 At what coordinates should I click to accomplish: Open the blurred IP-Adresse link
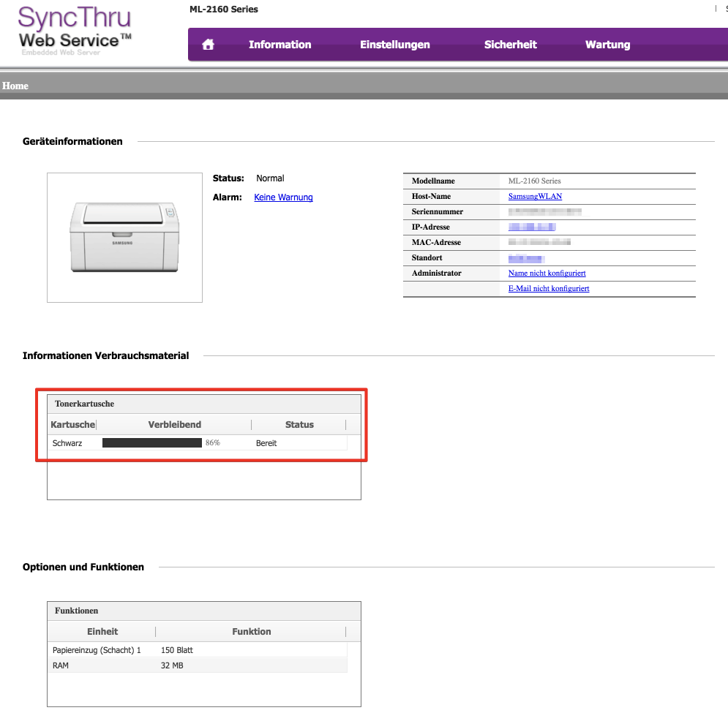[x=532, y=227]
